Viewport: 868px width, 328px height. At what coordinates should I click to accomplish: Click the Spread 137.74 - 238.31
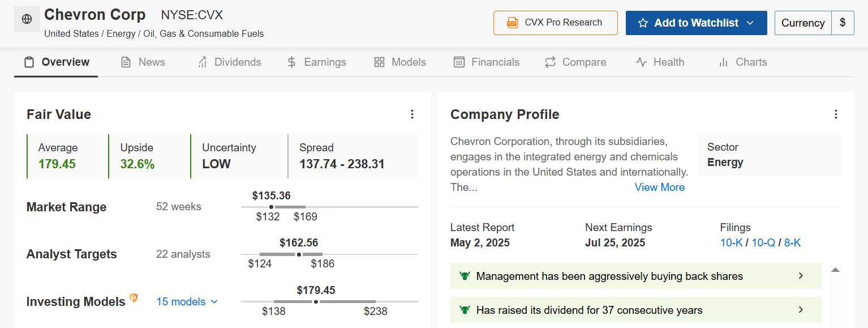pyautogui.click(x=342, y=164)
